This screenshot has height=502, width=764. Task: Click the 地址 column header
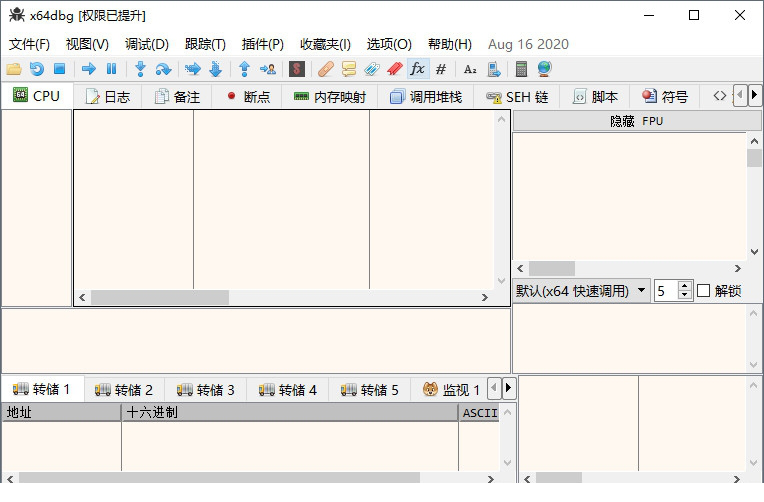pyautogui.click(x=61, y=413)
